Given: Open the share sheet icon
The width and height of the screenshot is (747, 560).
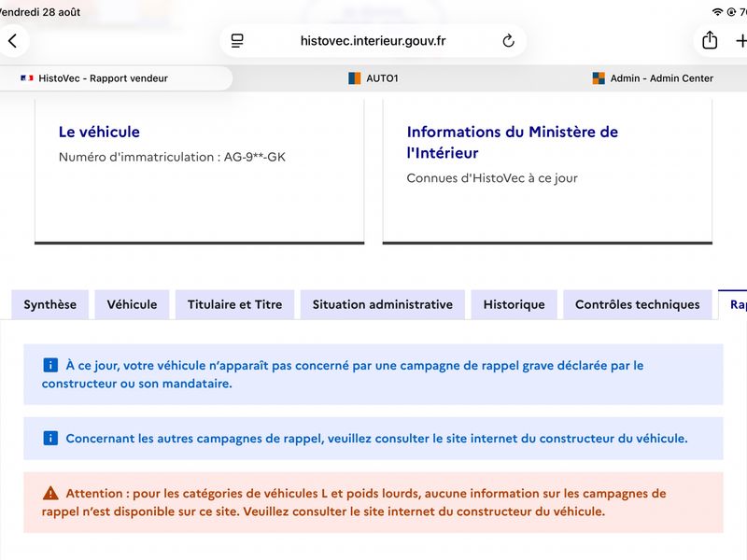Looking at the screenshot, I should [x=710, y=40].
